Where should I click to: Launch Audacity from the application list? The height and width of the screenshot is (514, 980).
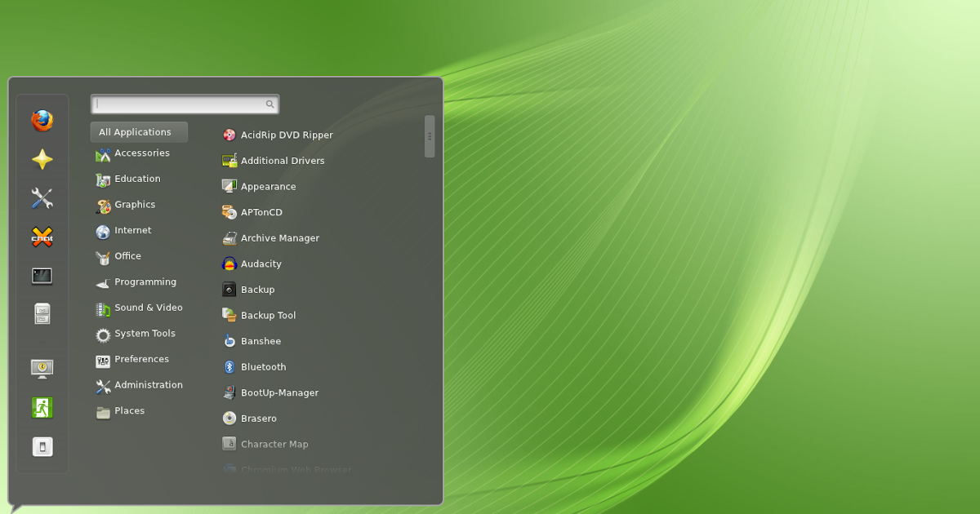tap(261, 264)
